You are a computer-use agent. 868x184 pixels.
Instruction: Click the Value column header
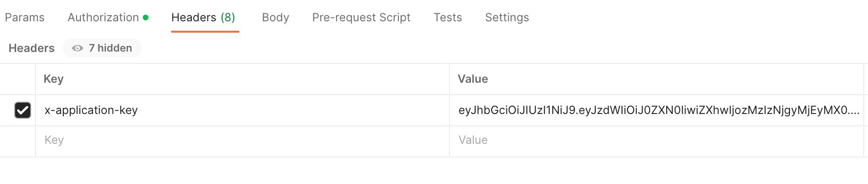click(473, 79)
